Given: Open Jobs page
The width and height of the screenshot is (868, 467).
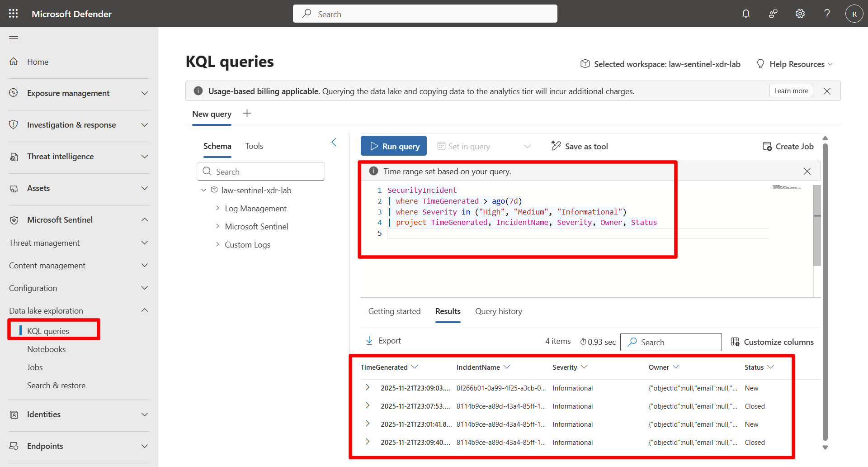Looking at the screenshot, I should click(x=35, y=367).
